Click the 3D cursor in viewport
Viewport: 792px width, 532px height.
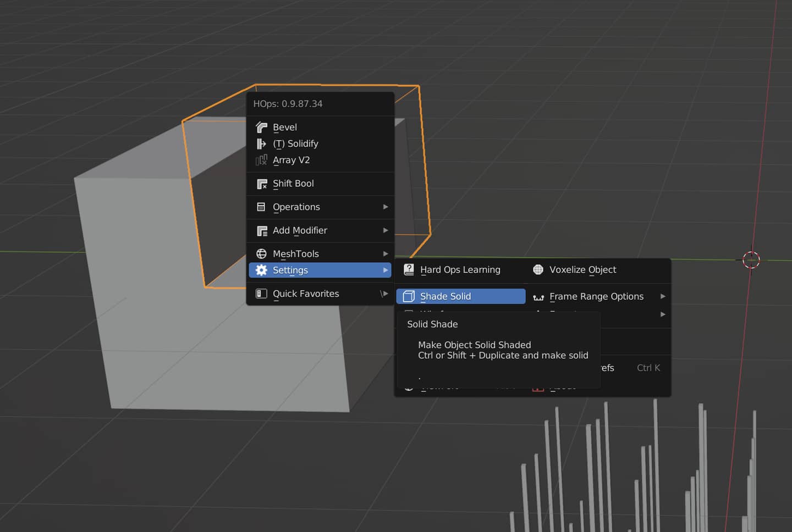point(751,260)
